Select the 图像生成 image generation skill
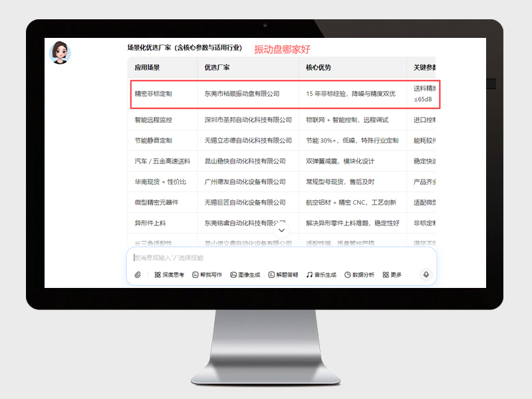Viewport: 532px width, 399px height. [x=245, y=275]
